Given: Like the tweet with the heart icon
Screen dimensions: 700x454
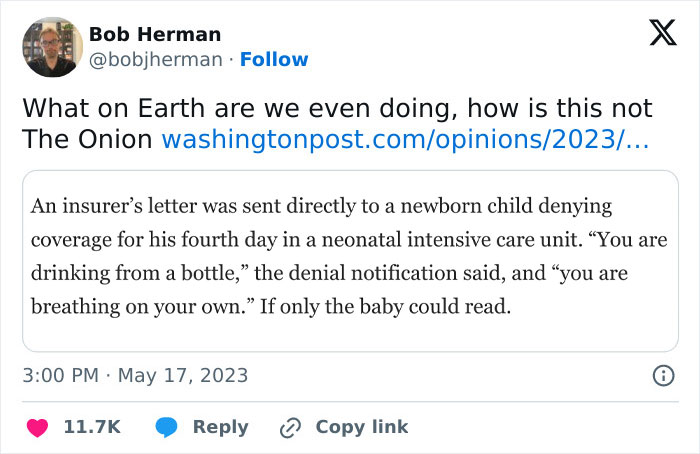Looking at the screenshot, I should (38, 427).
